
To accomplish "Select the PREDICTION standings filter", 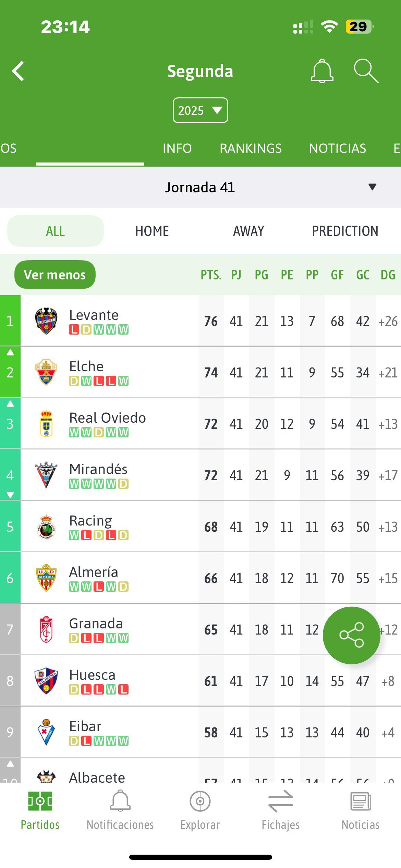I will [345, 231].
